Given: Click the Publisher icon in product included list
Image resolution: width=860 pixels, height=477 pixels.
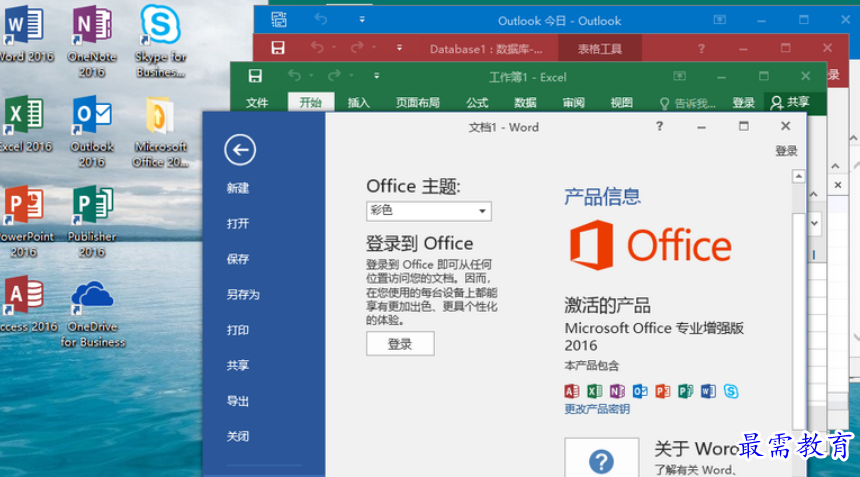Looking at the screenshot, I should [685, 391].
